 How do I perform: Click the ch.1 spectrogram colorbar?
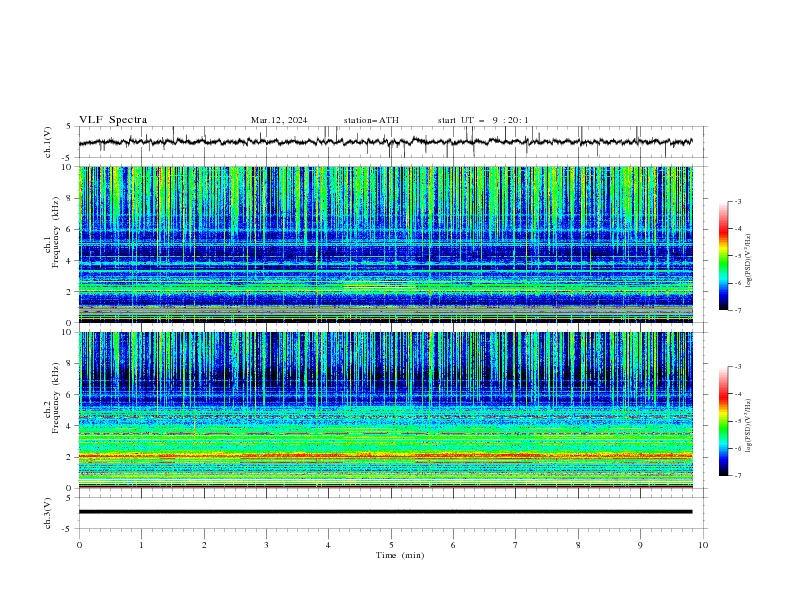723,256
